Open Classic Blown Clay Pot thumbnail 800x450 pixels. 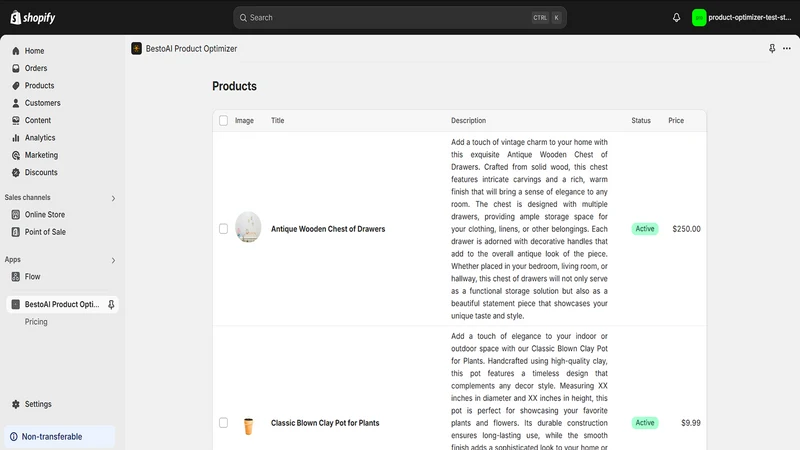(248, 426)
